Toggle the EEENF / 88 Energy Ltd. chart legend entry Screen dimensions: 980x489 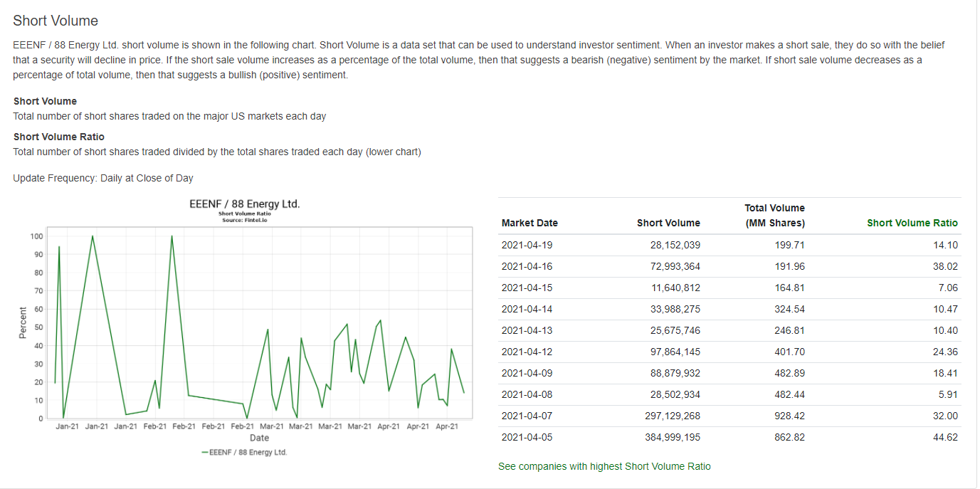pyautogui.click(x=245, y=452)
